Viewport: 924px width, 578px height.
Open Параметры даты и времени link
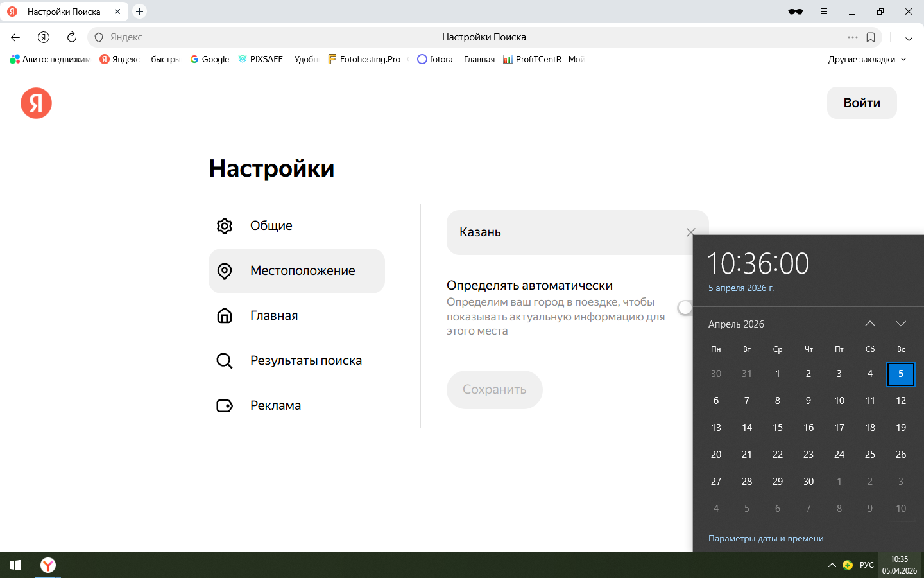[766, 538]
